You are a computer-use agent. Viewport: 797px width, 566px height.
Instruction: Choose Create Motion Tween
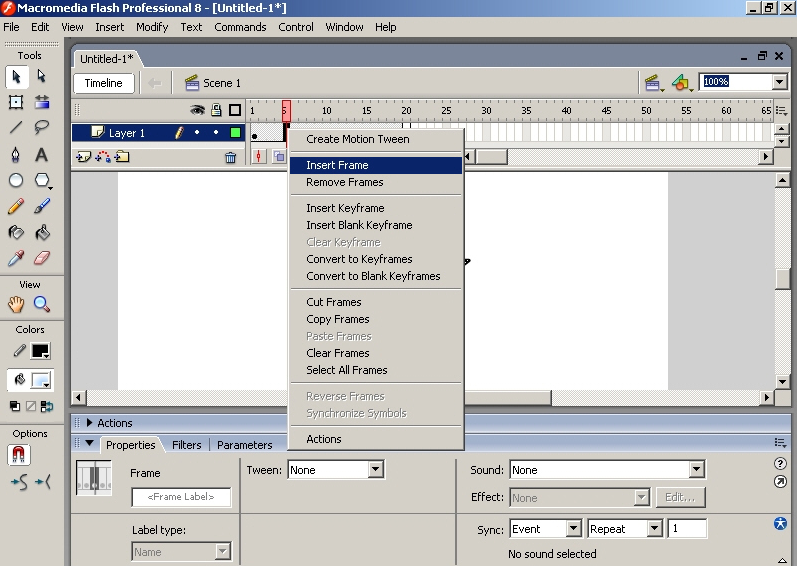click(x=376, y=139)
